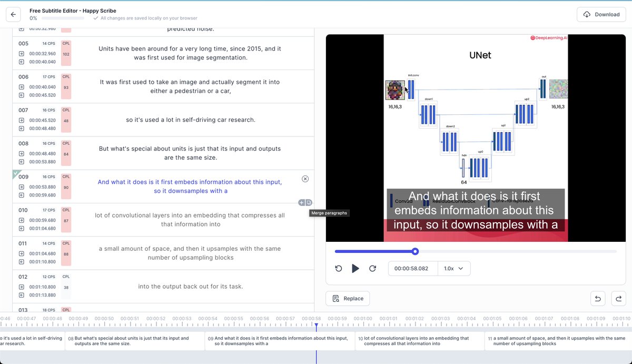Redo the last edit

click(x=619, y=299)
